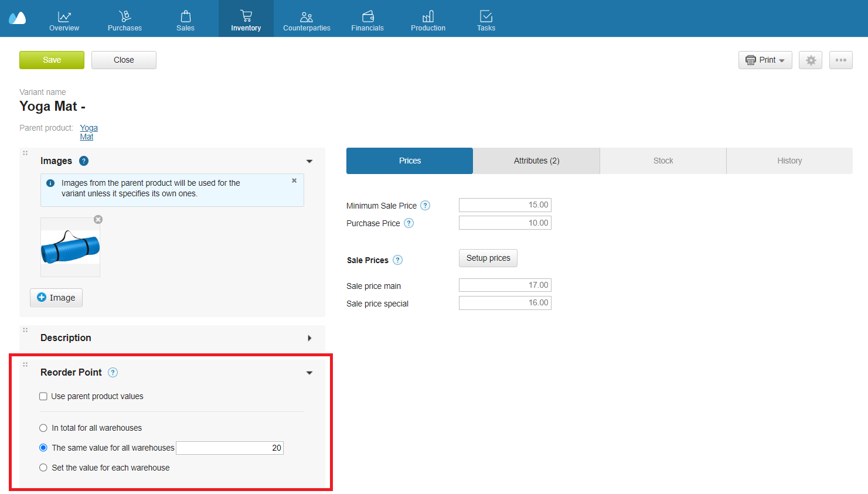Show help for Minimum Sale Price
The height and width of the screenshot is (494, 868).
426,206
